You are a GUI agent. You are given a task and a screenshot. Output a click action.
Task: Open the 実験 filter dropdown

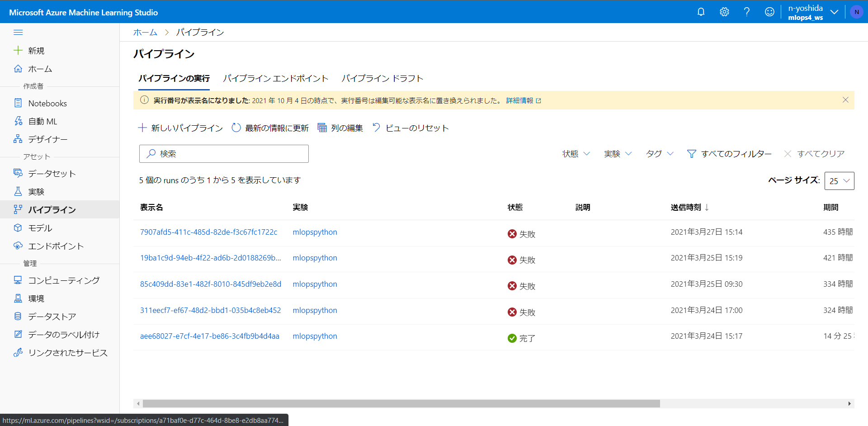(x=618, y=154)
